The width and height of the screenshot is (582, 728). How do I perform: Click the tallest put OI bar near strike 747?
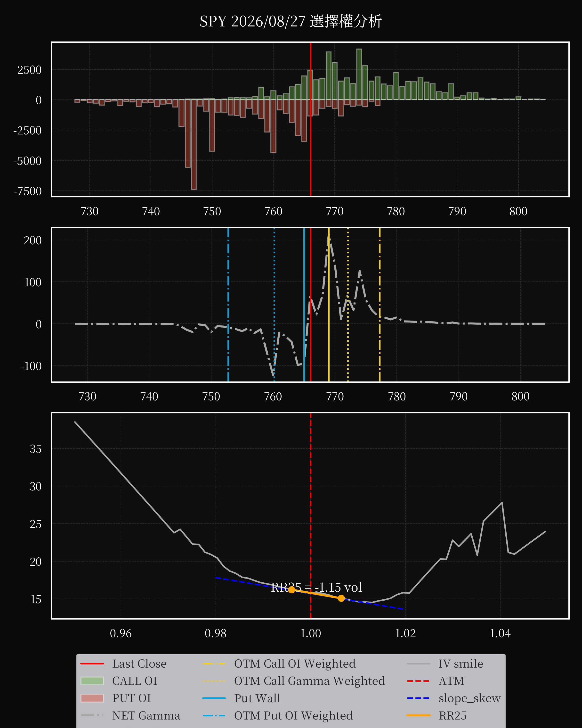[194, 145]
